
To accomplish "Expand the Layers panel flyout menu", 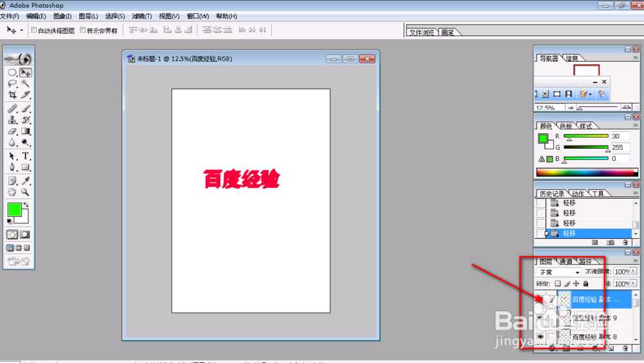I will tap(636, 261).
